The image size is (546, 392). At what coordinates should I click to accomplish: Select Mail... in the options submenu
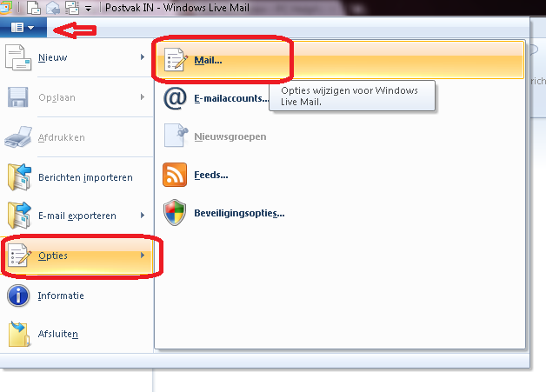pos(339,60)
